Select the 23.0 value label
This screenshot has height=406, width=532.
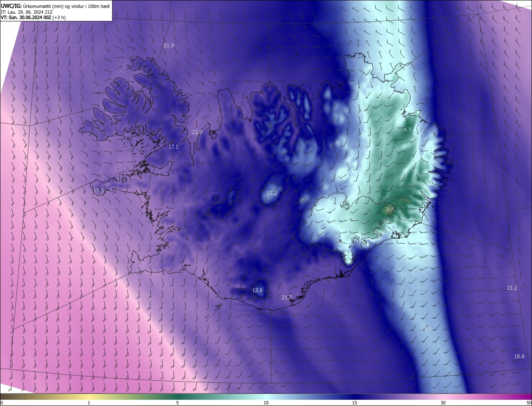click(x=197, y=132)
